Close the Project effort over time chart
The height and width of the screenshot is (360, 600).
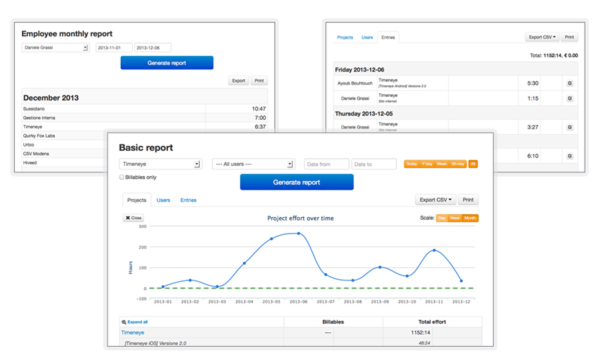point(134,218)
